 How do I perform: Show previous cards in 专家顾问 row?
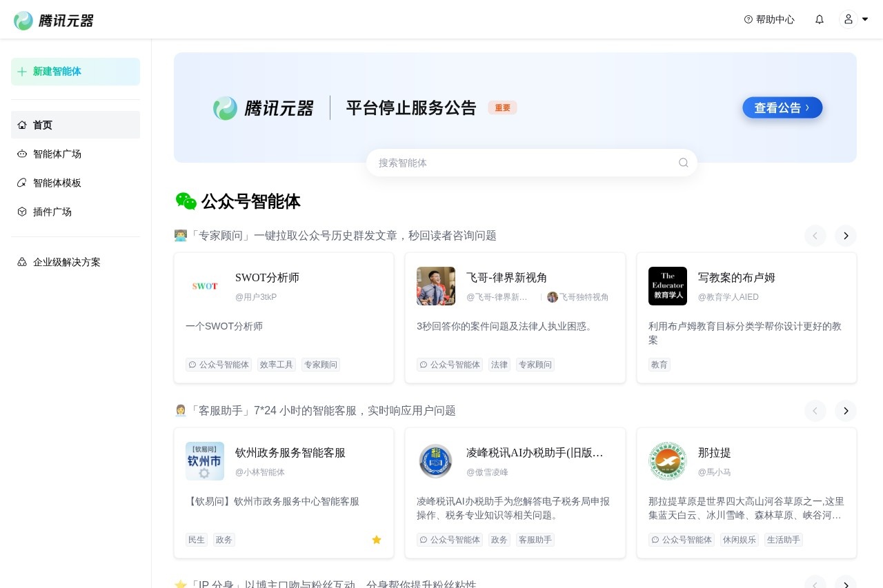click(x=815, y=236)
